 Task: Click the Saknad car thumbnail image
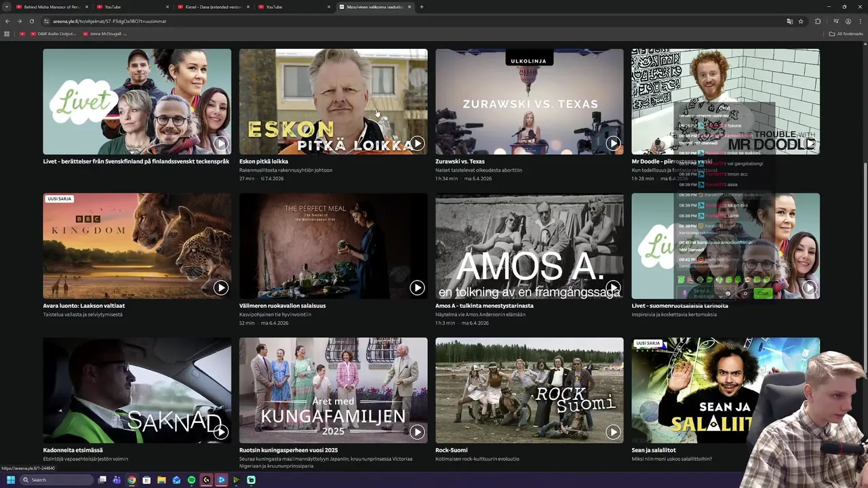[x=137, y=390]
